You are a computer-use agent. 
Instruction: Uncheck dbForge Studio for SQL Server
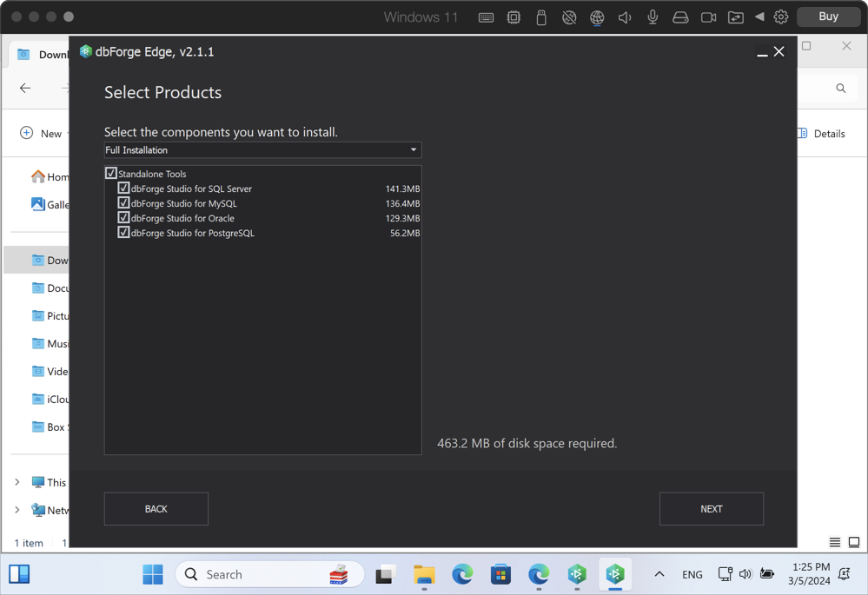123,188
